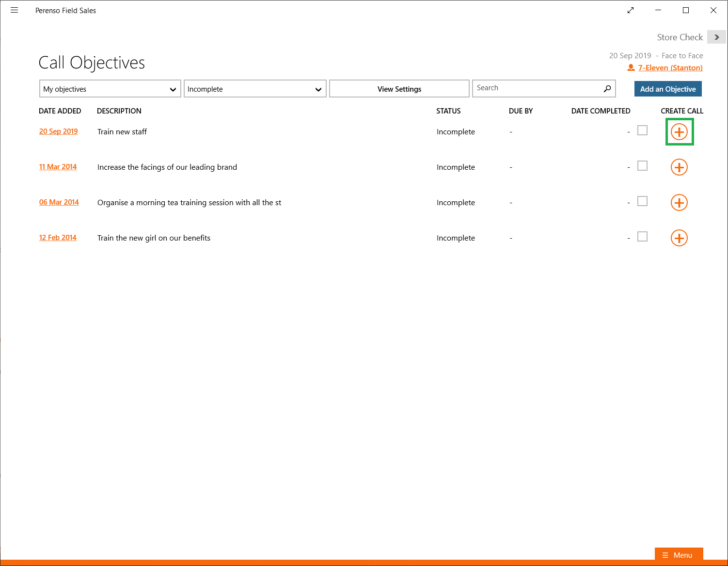Select 'Train the new girl on our benefits'
The image size is (728, 566).
pyautogui.click(x=154, y=238)
